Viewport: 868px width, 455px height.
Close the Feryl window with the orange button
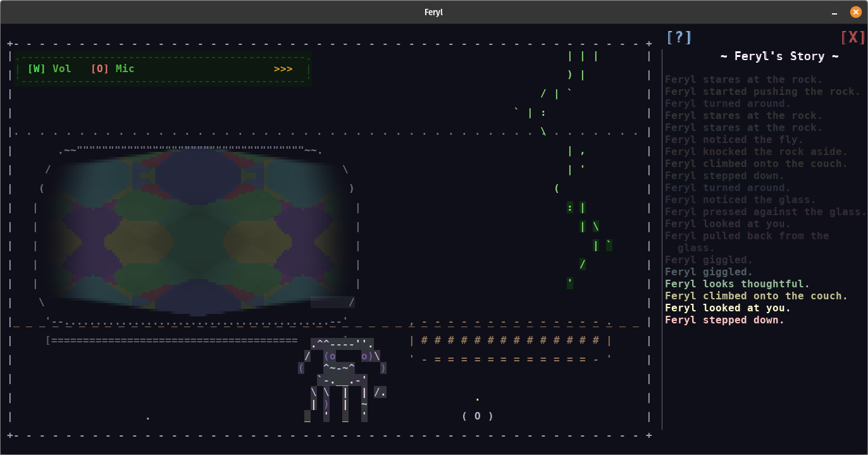click(x=855, y=12)
